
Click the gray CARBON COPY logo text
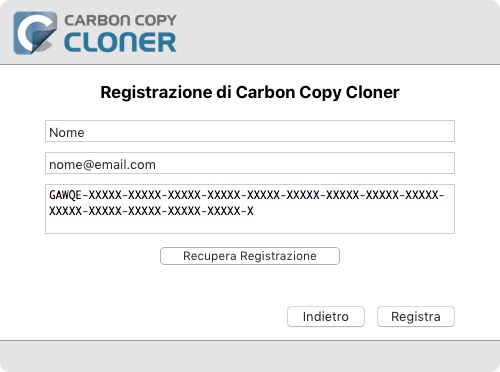[x=120, y=21]
